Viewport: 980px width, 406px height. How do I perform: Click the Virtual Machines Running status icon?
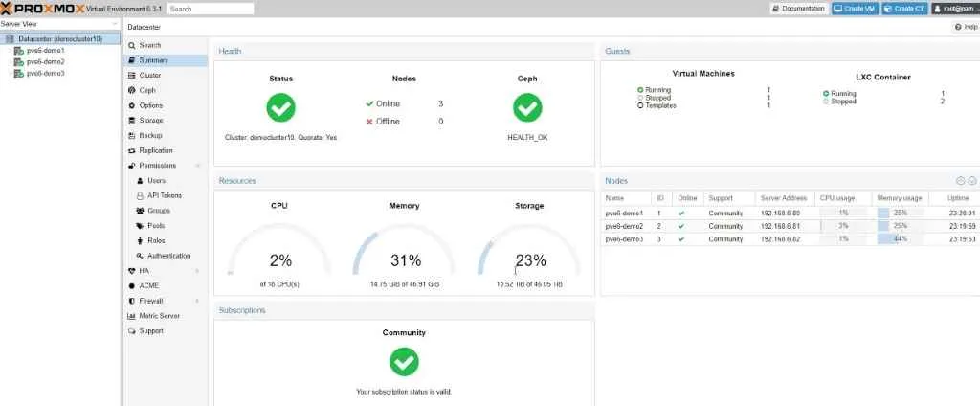point(640,90)
